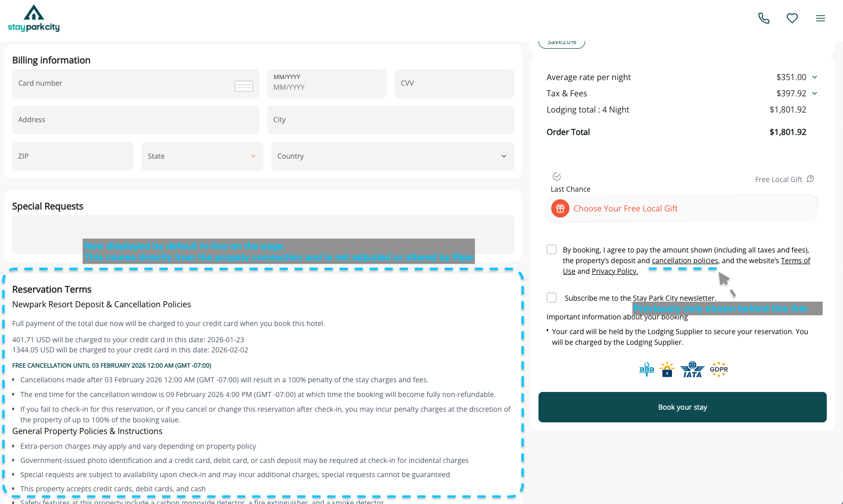Check the newsletter subscription checkbox
This screenshot has width=843, height=504.
[552, 298]
